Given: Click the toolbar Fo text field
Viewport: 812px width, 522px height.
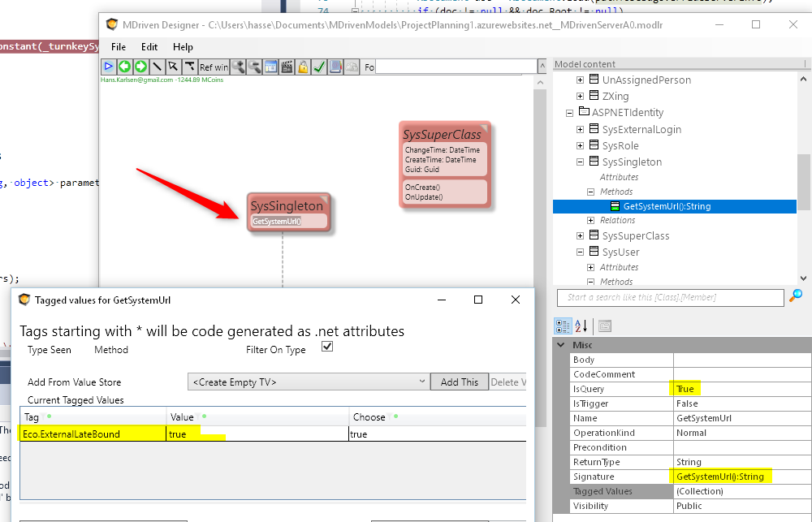Looking at the screenshot, I should (x=456, y=67).
